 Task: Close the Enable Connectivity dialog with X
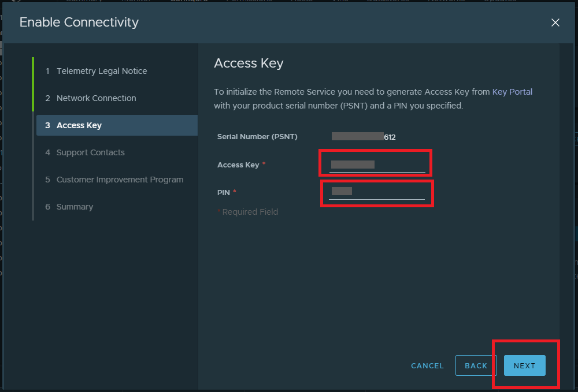555,23
